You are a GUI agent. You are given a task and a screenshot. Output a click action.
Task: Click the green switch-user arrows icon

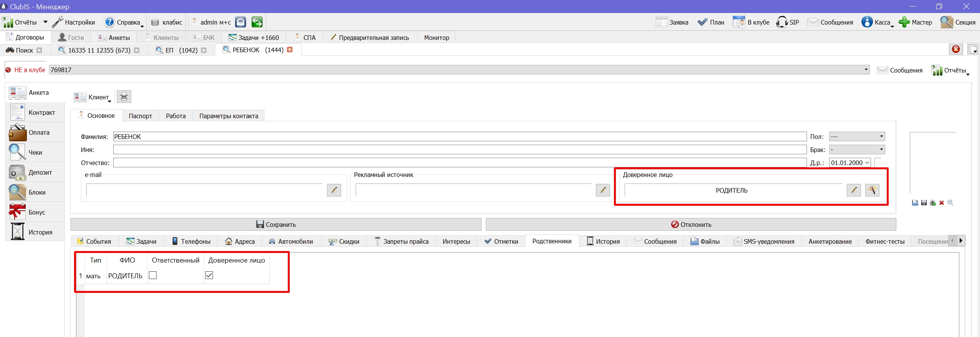pos(257,22)
